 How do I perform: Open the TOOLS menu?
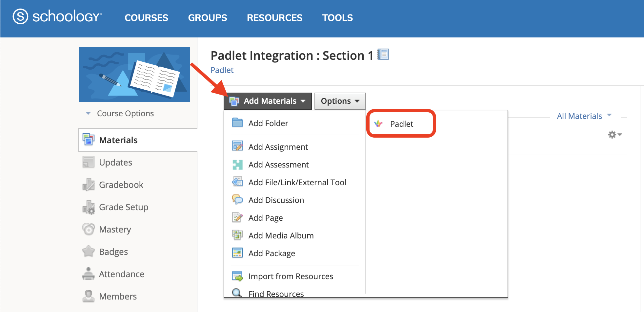click(337, 18)
